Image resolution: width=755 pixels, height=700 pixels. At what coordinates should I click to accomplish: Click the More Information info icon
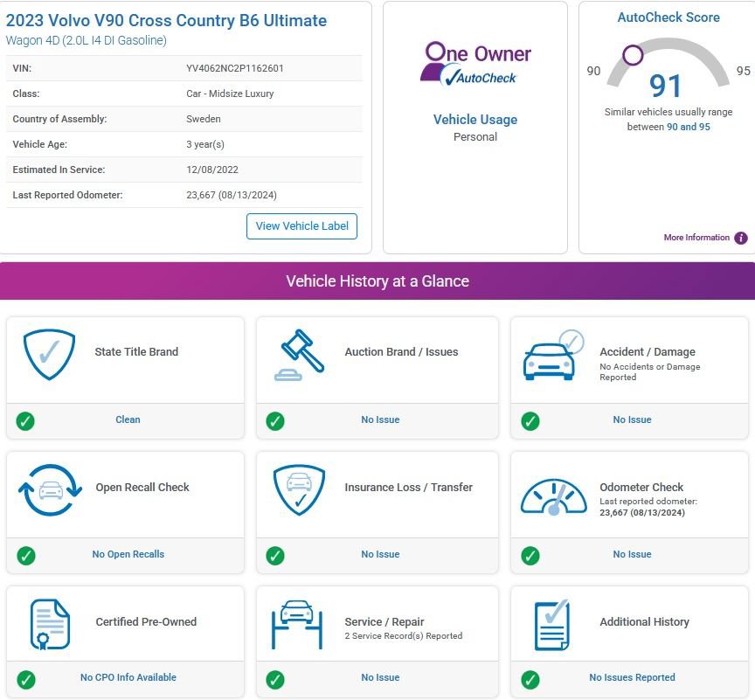pyautogui.click(x=741, y=238)
